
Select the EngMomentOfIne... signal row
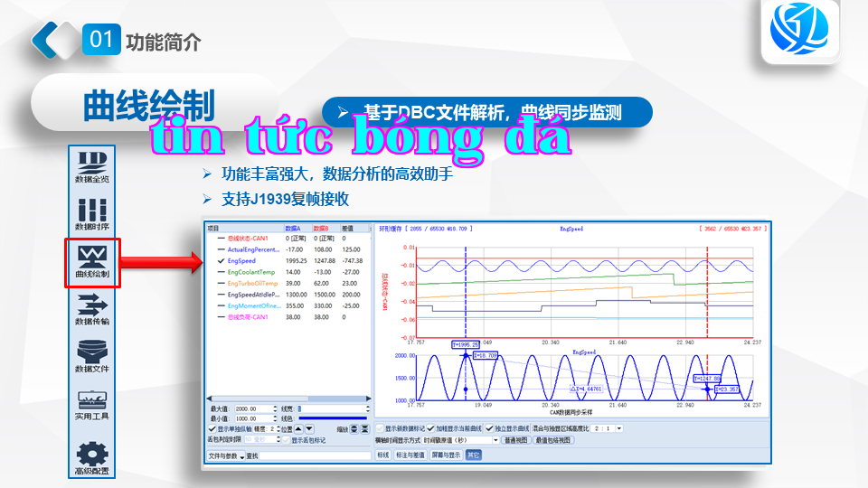tap(288, 306)
